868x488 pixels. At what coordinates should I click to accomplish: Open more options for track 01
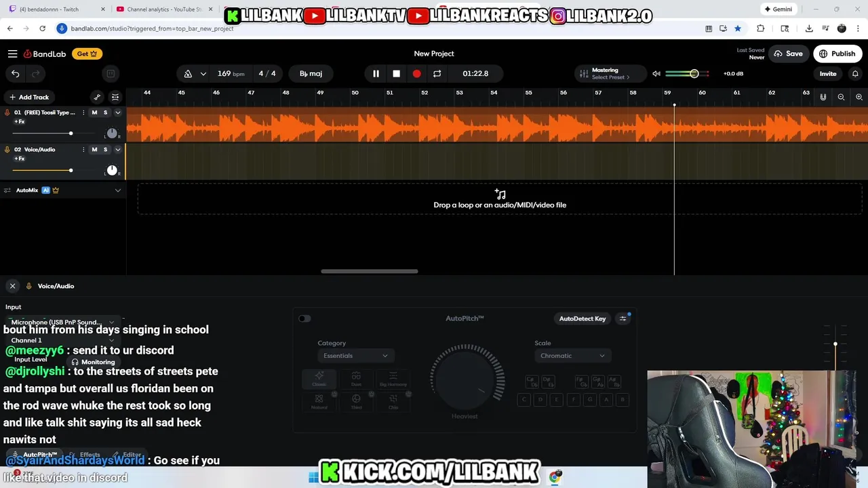tap(83, 113)
